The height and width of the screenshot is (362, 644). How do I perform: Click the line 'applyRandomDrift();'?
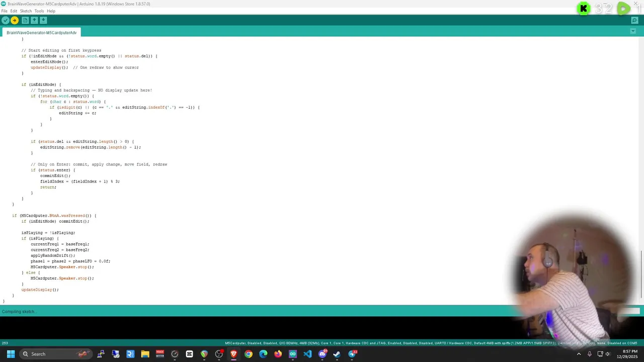pos(53,255)
